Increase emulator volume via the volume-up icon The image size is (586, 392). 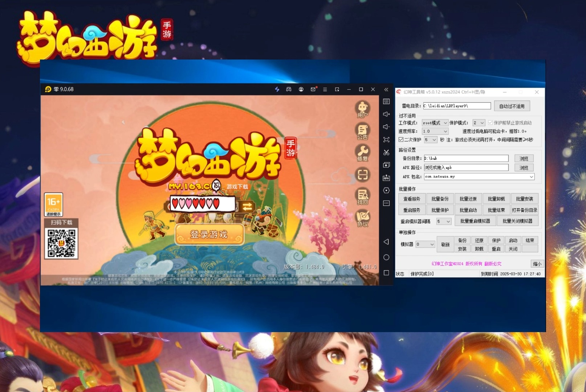[x=386, y=114]
